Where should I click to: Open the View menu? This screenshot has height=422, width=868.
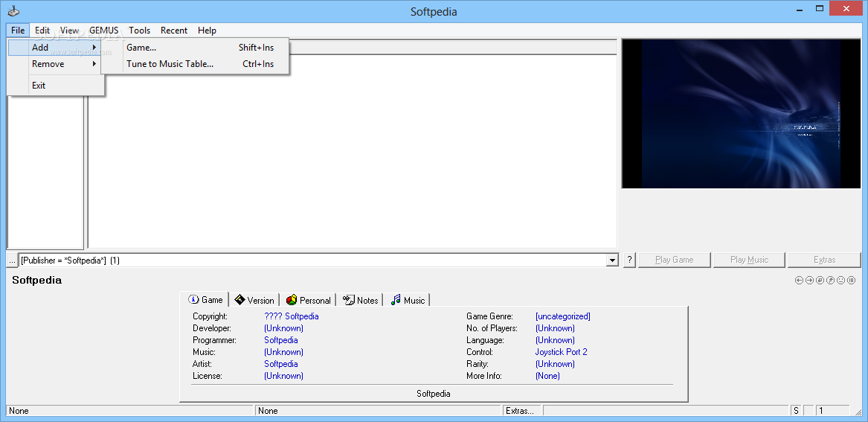pos(69,31)
